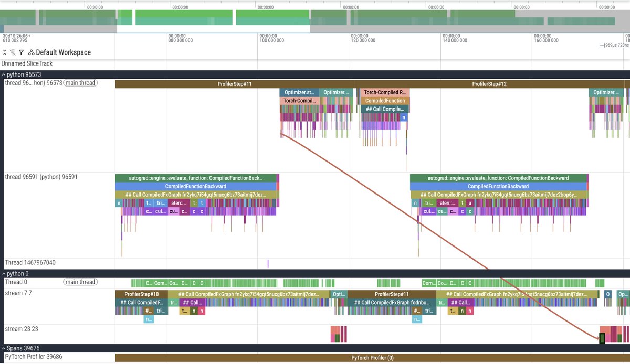Select the first Com... slice on Thread 0
630x364 pixels.
[x=160, y=283]
